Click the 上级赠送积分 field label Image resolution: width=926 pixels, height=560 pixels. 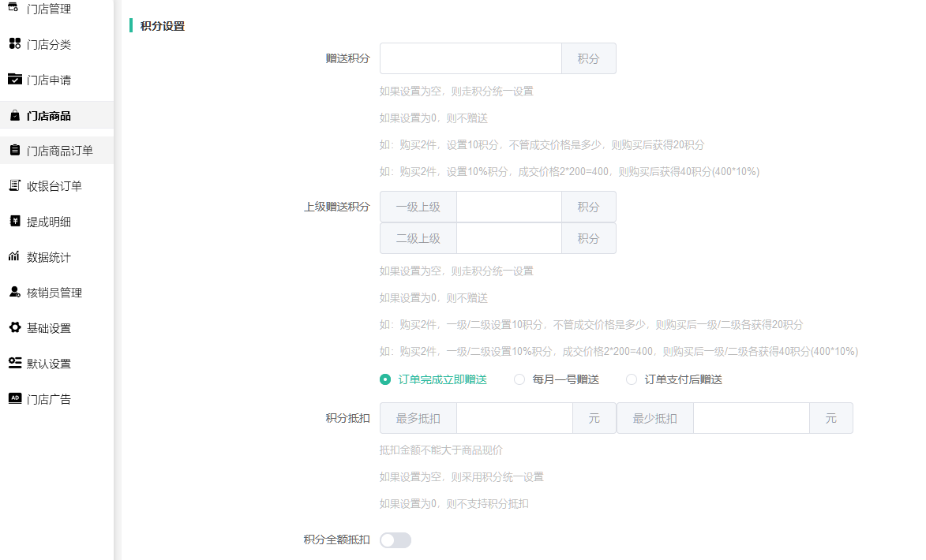tap(336, 207)
